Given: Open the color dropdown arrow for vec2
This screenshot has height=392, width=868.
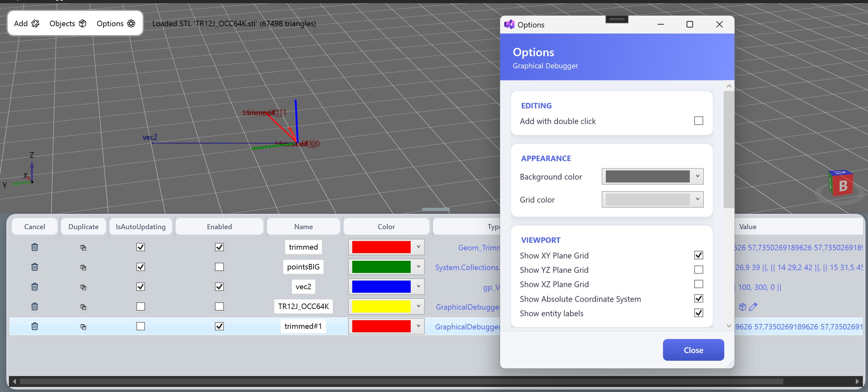Looking at the screenshot, I should 418,287.
